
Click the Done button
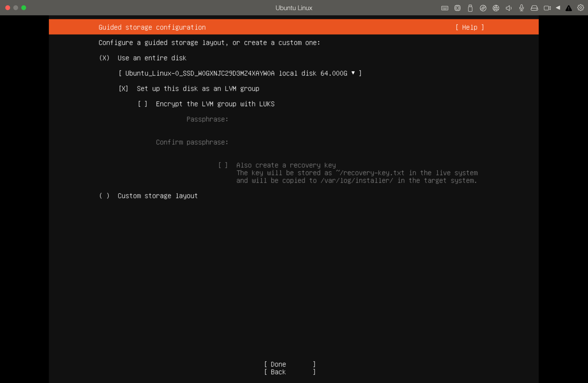[x=278, y=364]
